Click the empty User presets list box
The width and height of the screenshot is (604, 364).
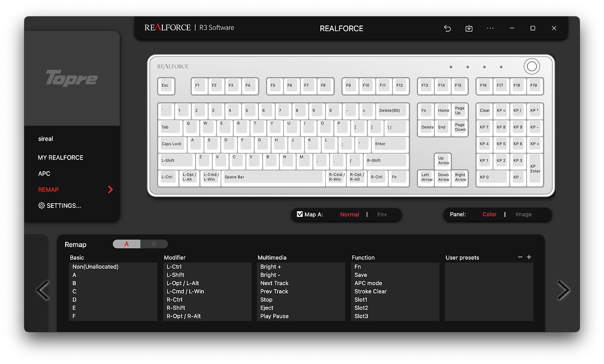(x=489, y=292)
